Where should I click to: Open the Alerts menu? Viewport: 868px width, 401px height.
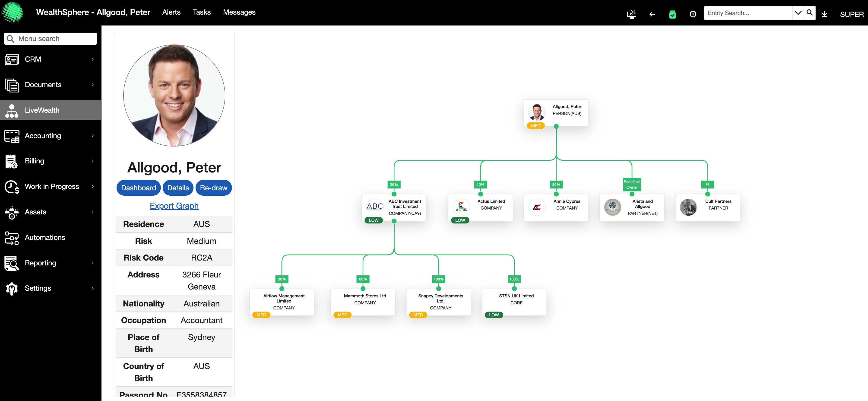point(171,12)
